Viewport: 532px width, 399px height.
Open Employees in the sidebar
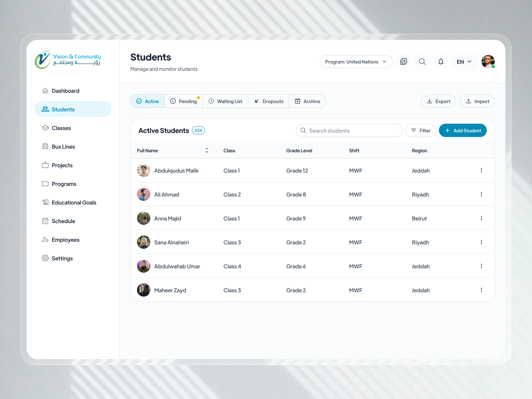tap(65, 240)
